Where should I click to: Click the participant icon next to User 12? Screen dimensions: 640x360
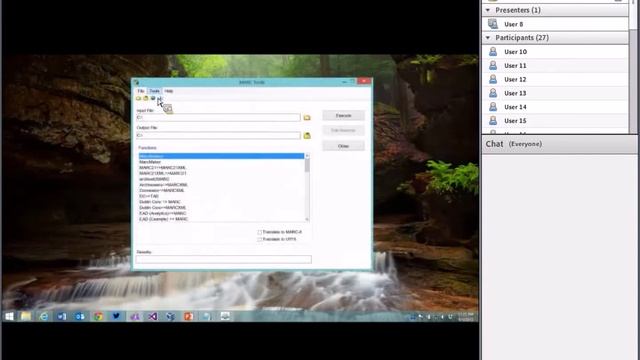(x=493, y=79)
